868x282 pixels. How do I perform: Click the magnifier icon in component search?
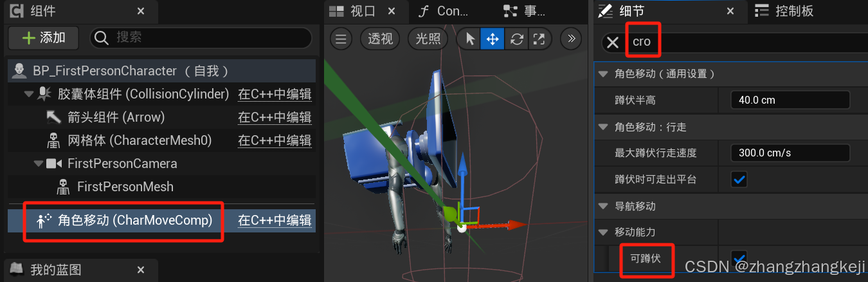tap(101, 38)
